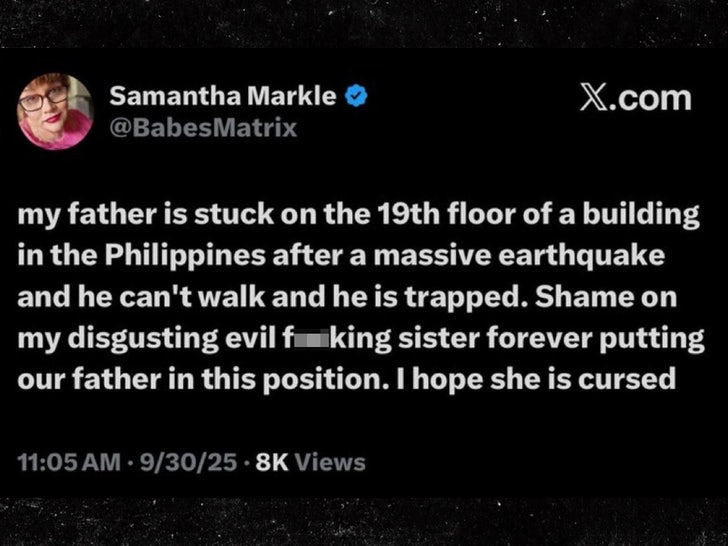
Task: Open the Samantha Markle display name link
Action: (x=223, y=96)
